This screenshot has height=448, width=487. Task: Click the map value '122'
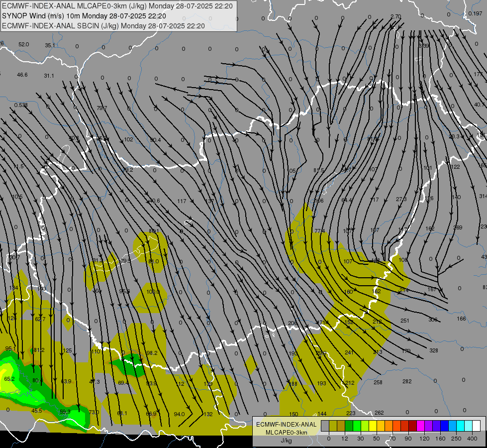455,167
